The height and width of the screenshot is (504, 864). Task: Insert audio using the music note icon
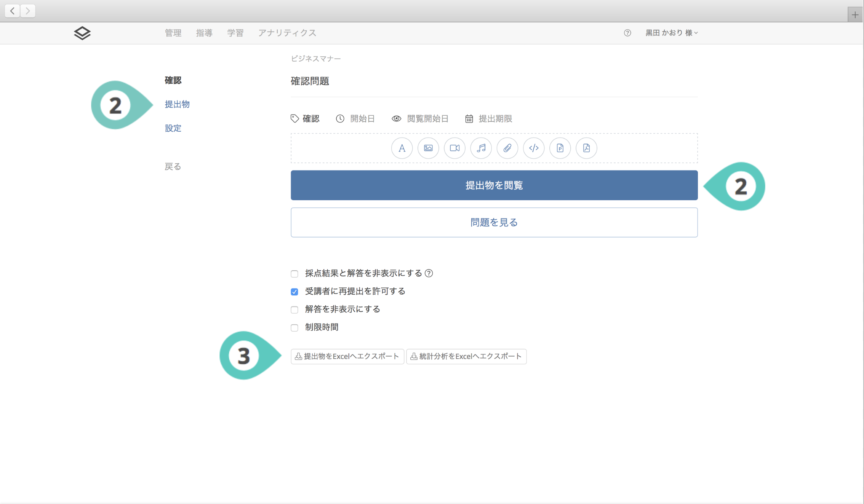481,148
